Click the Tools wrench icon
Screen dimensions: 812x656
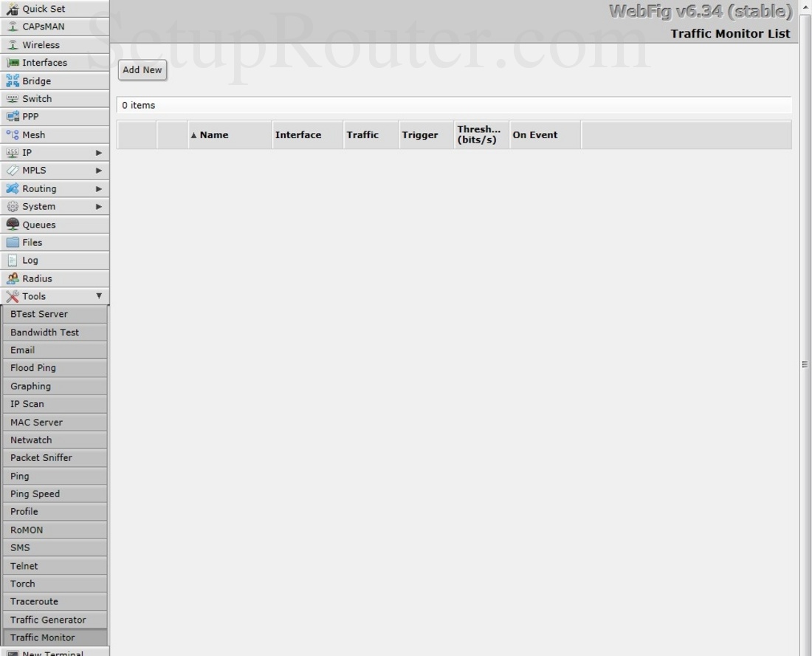tap(13, 296)
